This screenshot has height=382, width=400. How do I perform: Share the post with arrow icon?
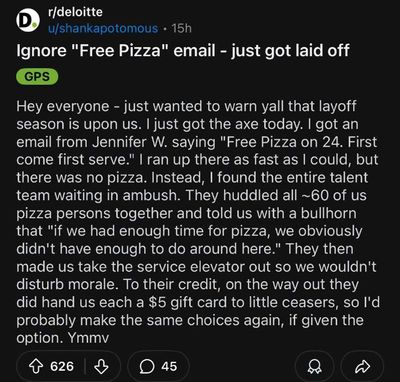click(x=364, y=367)
